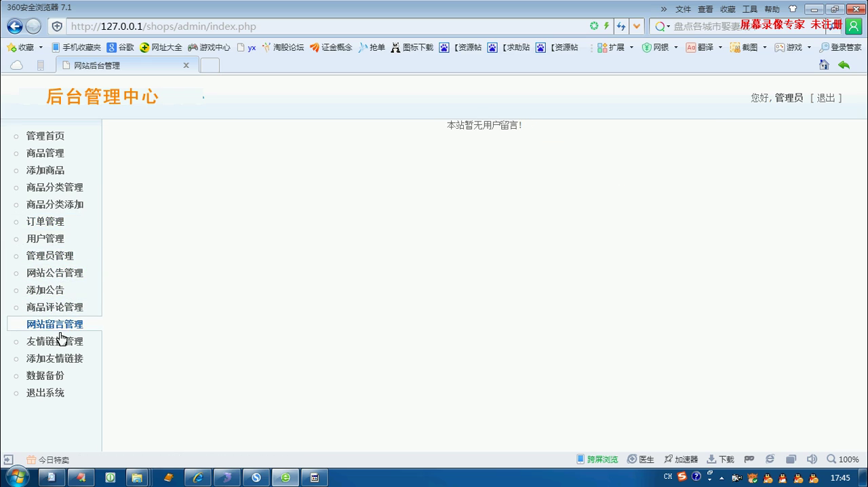This screenshot has height=487, width=868.
Task: Click the green refresh icon in address bar
Action: tap(594, 26)
